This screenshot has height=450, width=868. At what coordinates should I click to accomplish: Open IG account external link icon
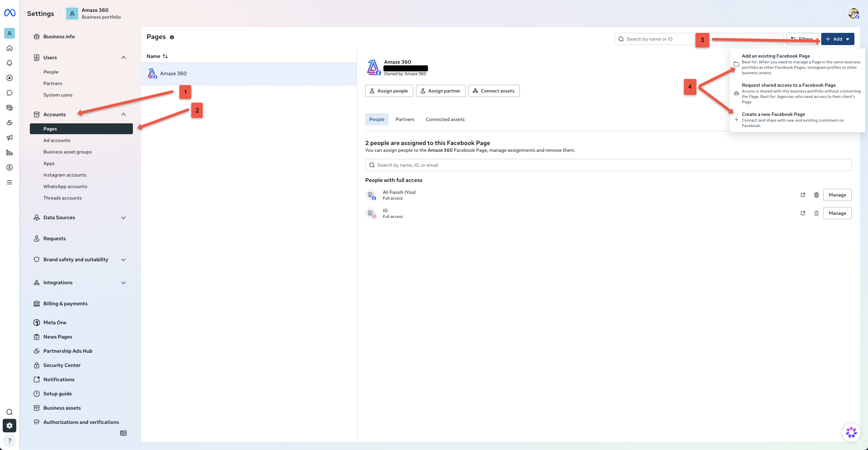(803, 213)
